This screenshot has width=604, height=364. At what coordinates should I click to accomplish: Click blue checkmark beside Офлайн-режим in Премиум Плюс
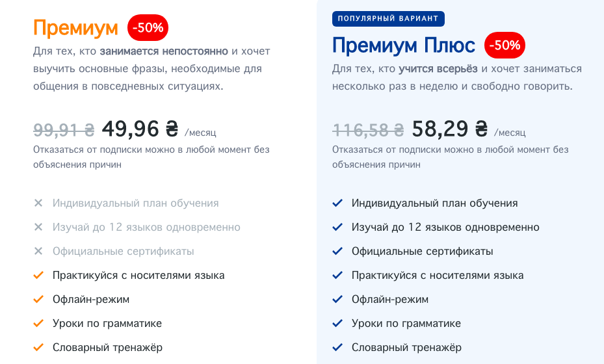tap(337, 299)
